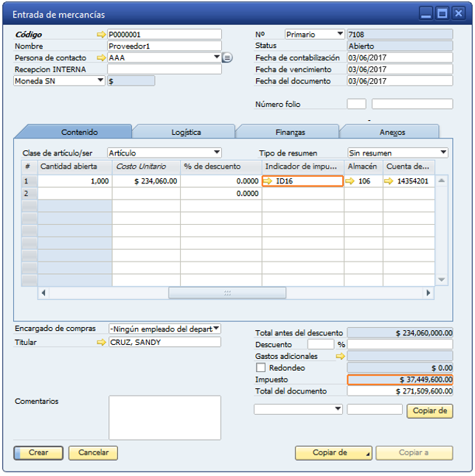Click the Persona de contacto link arrow
Image resolution: width=475 pixels, height=476 pixels.
coord(101,57)
